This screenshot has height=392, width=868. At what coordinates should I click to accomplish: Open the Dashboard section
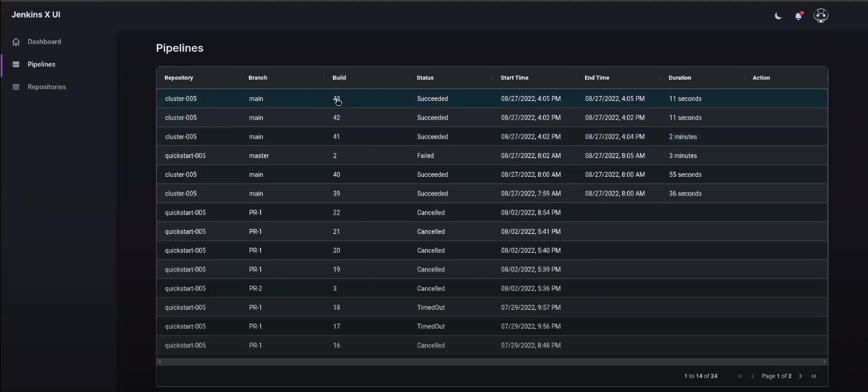pyautogui.click(x=44, y=41)
